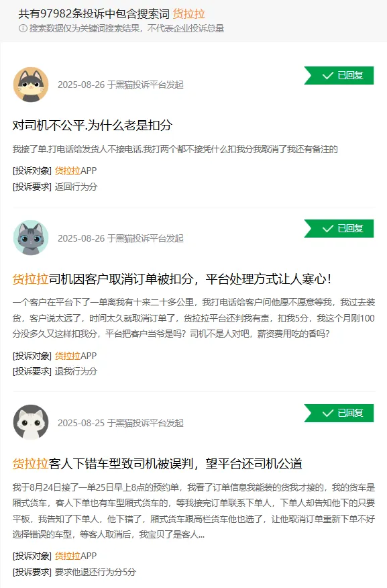The image size is (387, 588).
Task: Click the 已回复 badge on the third complaint
Action: (339, 413)
